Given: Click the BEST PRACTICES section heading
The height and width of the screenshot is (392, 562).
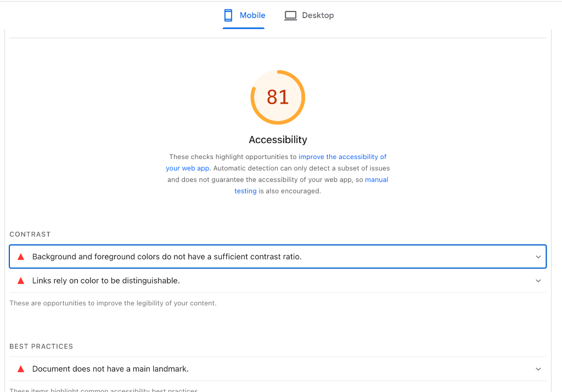Looking at the screenshot, I should 41,346.
